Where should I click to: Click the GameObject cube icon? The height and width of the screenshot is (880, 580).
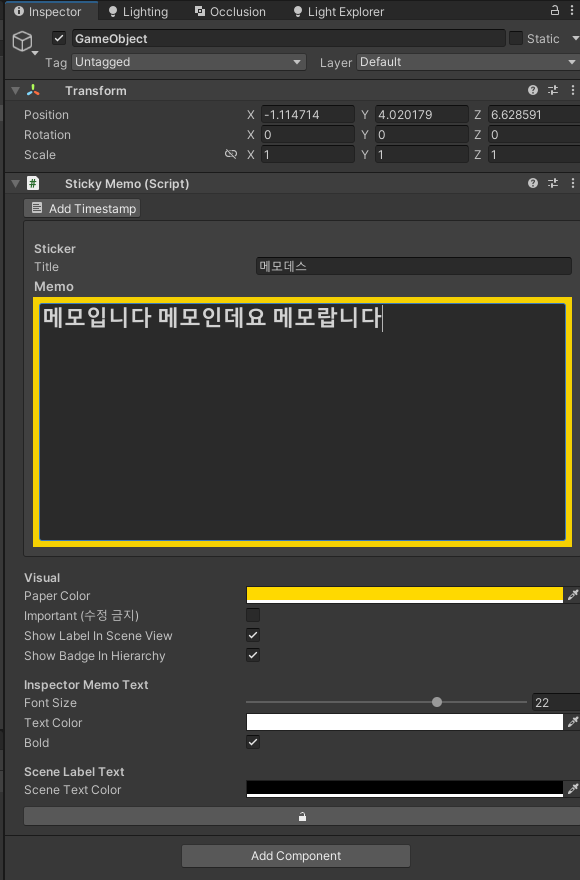(x=22, y=41)
